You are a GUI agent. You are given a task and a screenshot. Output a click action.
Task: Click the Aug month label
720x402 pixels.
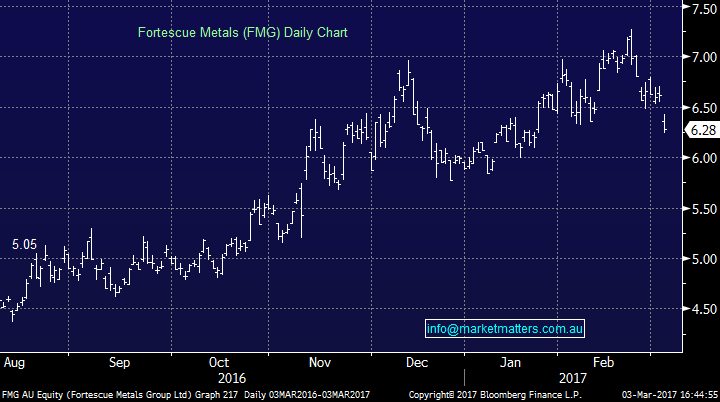click(14, 363)
